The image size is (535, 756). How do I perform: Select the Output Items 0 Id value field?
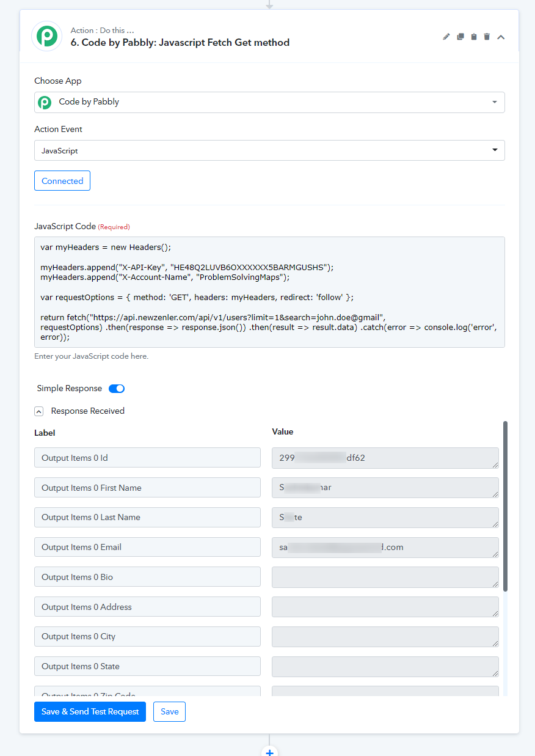tap(385, 458)
